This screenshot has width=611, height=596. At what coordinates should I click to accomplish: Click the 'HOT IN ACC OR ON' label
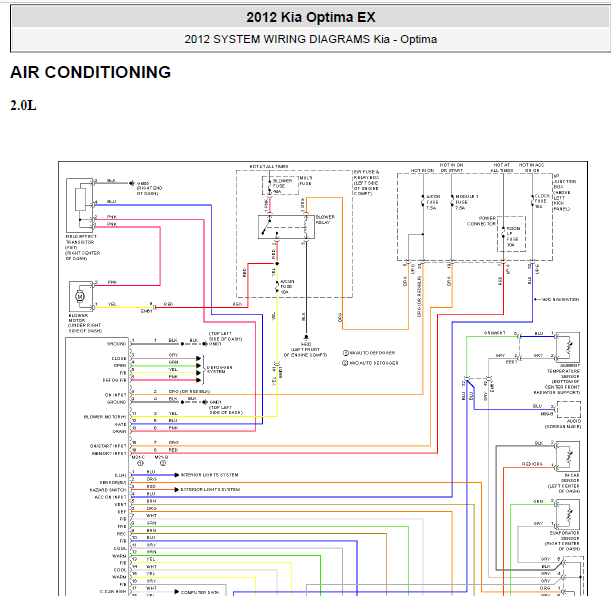click(532, 168)
